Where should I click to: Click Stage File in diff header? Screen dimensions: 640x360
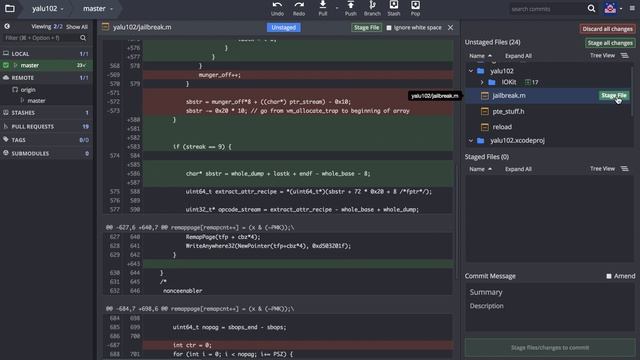[x=367, y=27]
